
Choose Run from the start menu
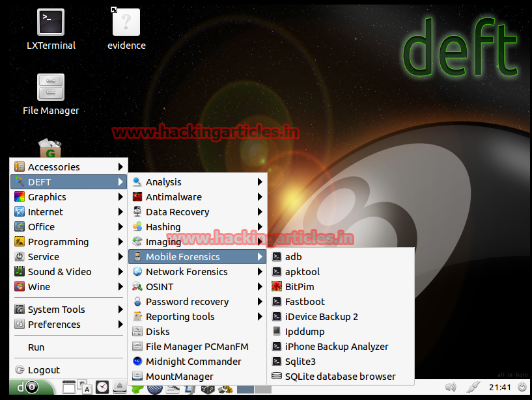tap(69, 347)
